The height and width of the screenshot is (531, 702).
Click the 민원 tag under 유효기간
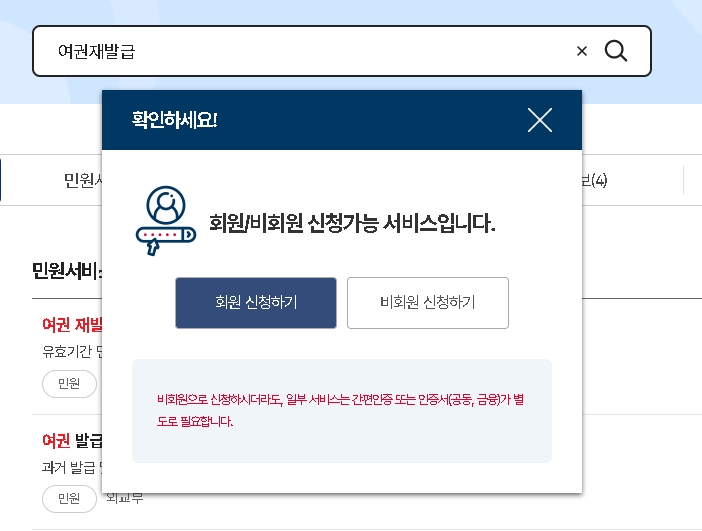tap(69, 384)
